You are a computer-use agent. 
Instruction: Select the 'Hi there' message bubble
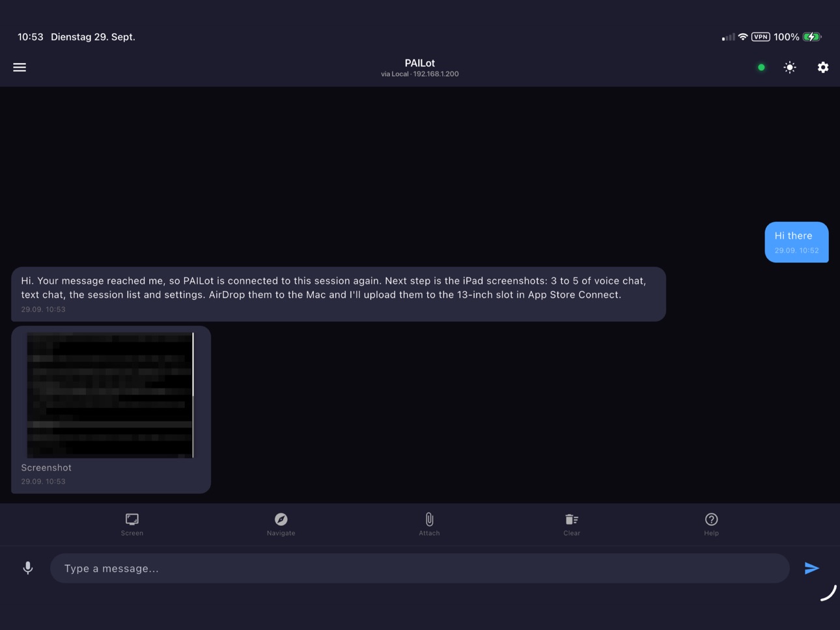click(x=796, y=242)
